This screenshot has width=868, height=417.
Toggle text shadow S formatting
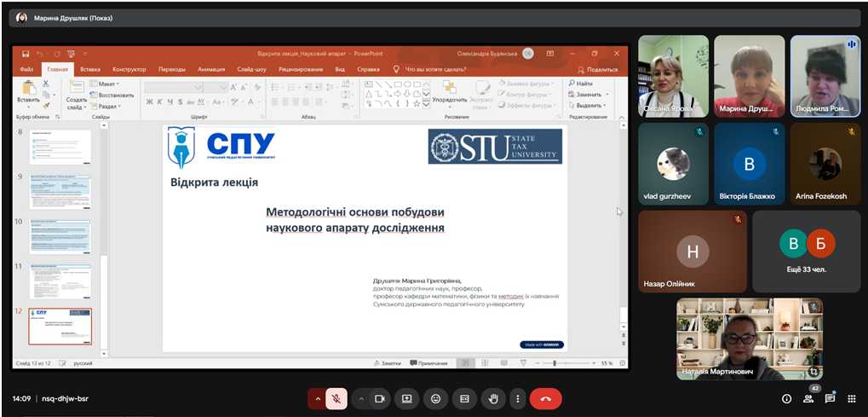[180, 102]
